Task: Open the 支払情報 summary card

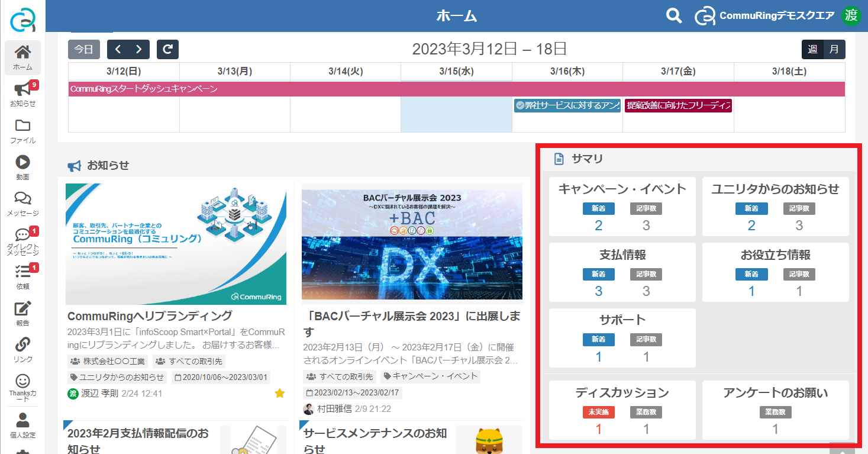Action: (x=622, y=272)
